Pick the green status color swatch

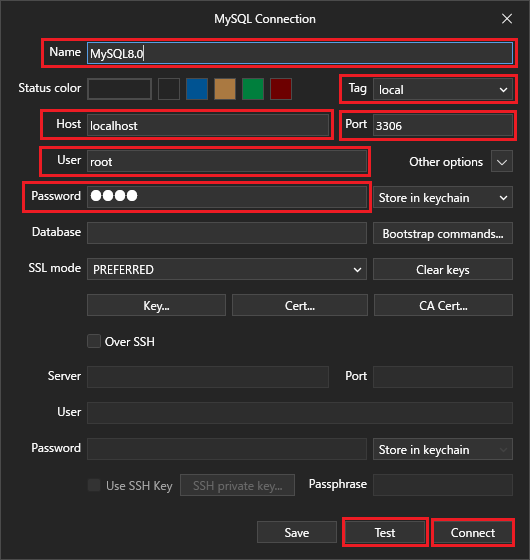pyautogui.click(x=253, y=89)
